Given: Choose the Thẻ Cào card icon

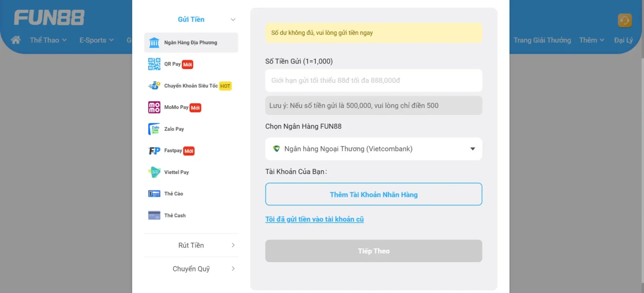Looking at the screenshot, I should (154, 194).
